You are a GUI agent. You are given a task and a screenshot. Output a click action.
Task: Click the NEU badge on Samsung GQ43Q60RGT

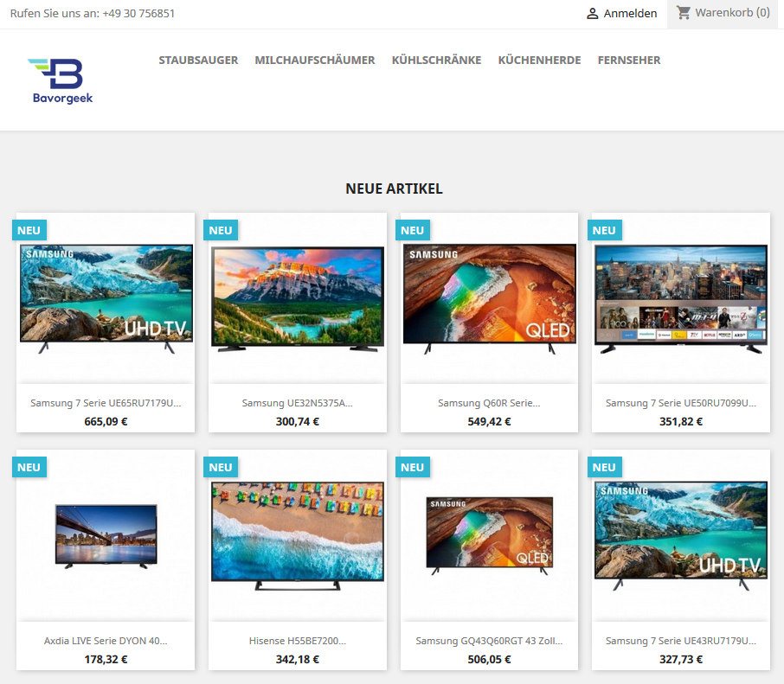pos(413,467)
